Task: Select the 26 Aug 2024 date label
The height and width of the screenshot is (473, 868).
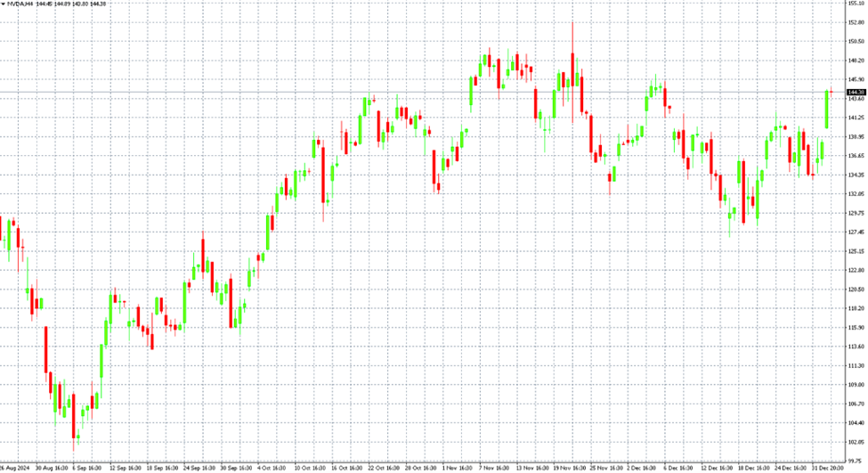Action: point(15,468)
